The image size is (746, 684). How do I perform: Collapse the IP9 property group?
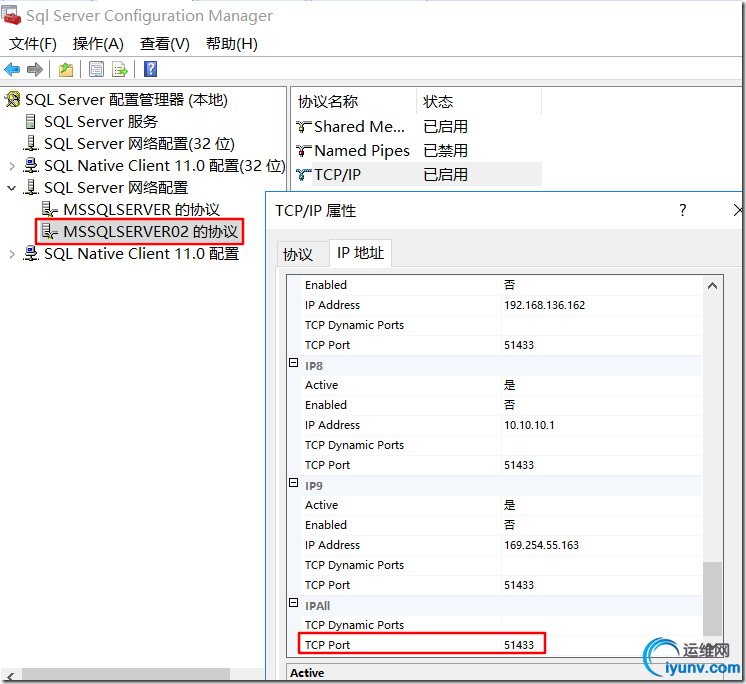(x=294, y=482)
